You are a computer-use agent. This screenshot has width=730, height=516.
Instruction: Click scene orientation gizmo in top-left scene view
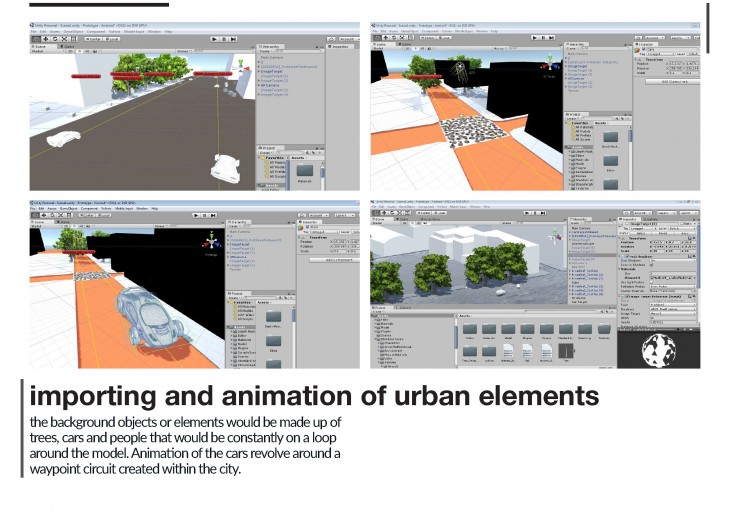[x=240, y=64]
